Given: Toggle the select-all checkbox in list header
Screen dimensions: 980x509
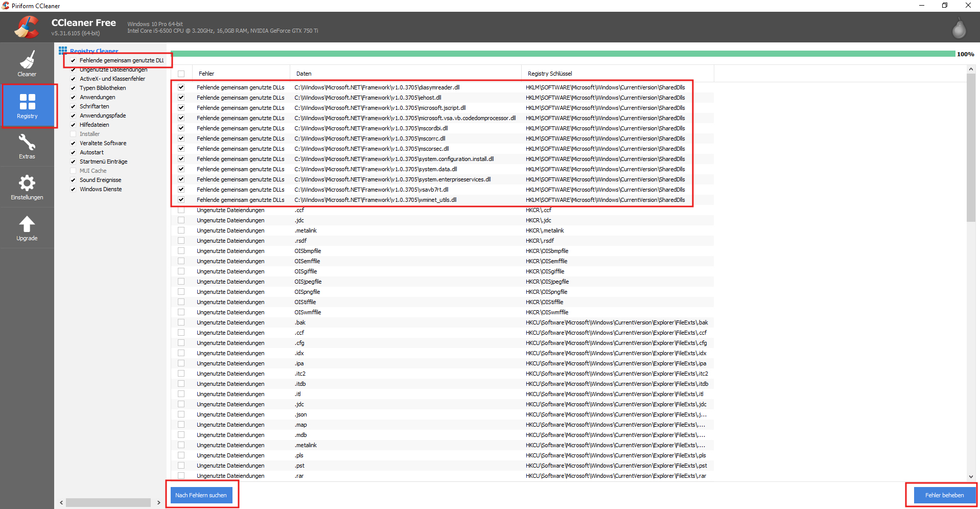Looking at the screenshot, I should 181,74.
